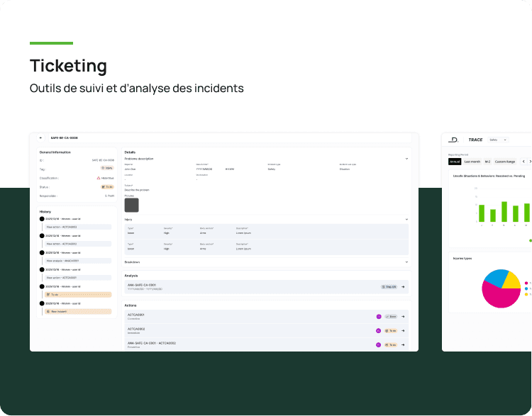This screenshot has width=532, height=416.
Task: Click the AMA-SAFE-CA-0001 - ACTCA0002 action row
Action: click(266, 345)
